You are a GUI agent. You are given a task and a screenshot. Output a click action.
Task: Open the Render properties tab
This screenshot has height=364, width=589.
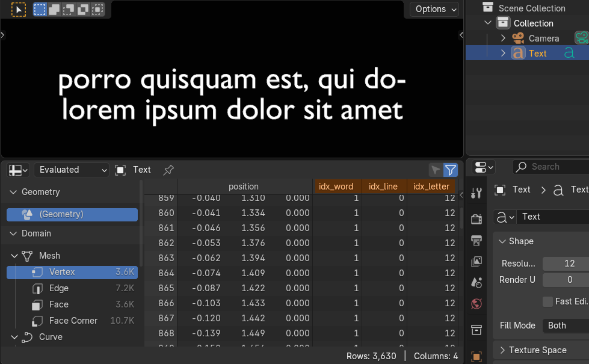coord(476,218)
